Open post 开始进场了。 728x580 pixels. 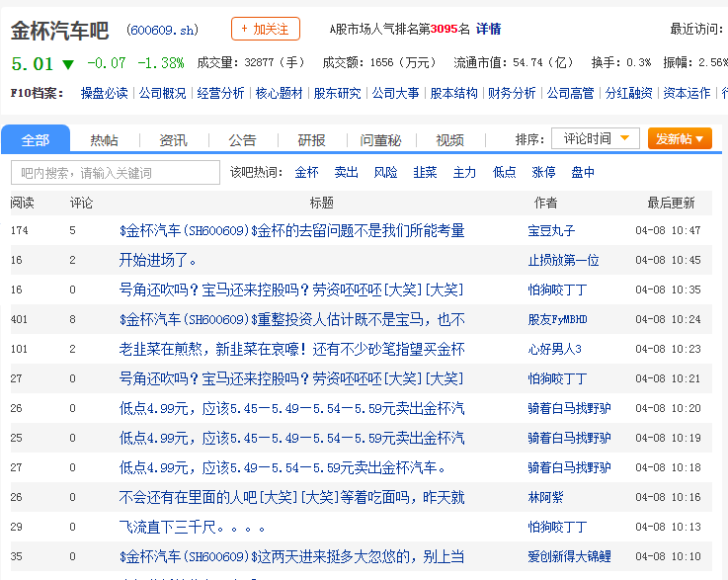point(158,260)
